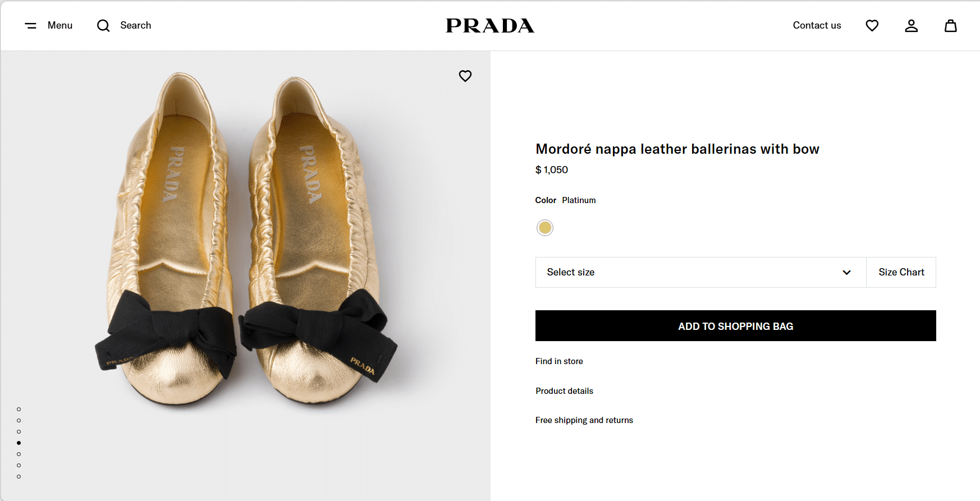Select the last image carousel dot
Viewport: 980px width, 501px height.
[19, 476]
